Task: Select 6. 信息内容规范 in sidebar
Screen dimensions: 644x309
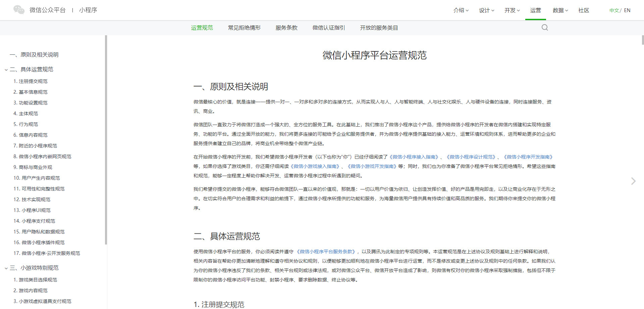Action: tap(31, 135)
